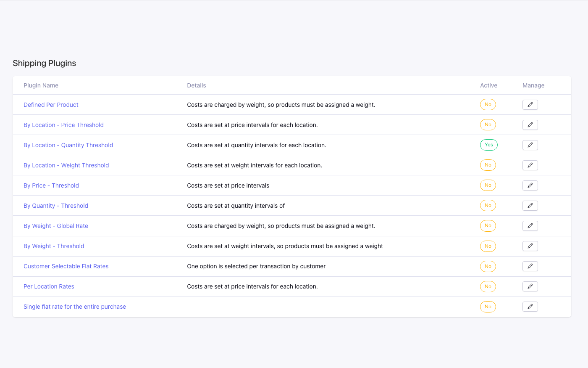Screen dimensions: 588x368
Task: Click No badge for Per Location Rates
Action: pyautogui.click(x=488, y=286)
